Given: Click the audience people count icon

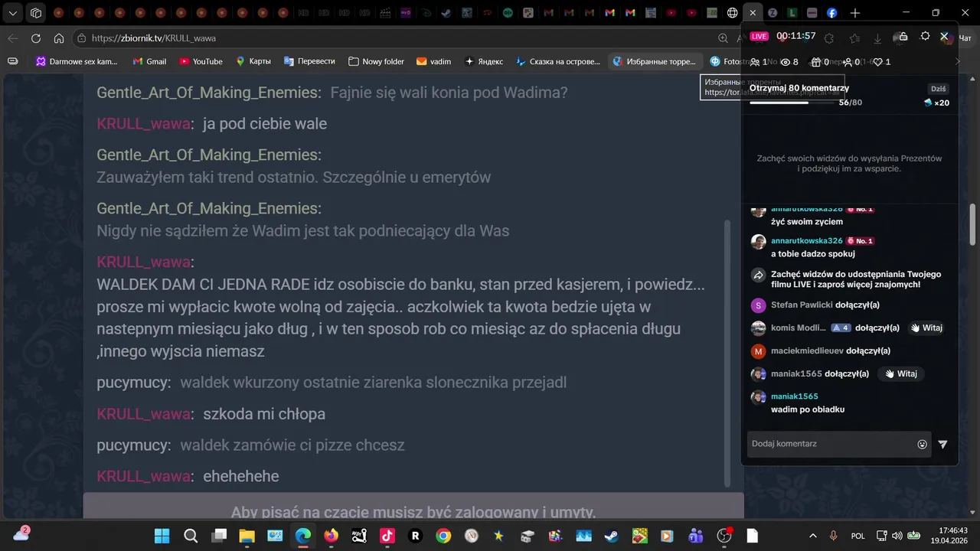Looking at the screenshot, I should point(759,62).
